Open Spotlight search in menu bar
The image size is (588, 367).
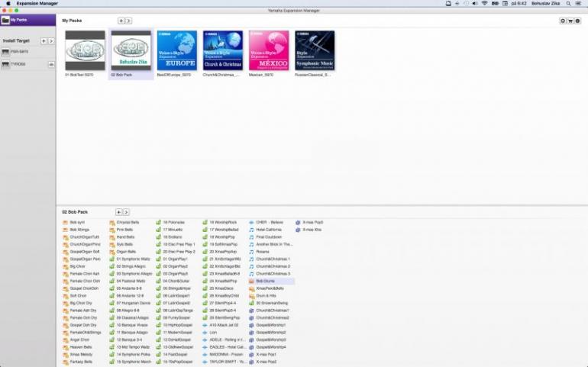click(x=568, y=3)
